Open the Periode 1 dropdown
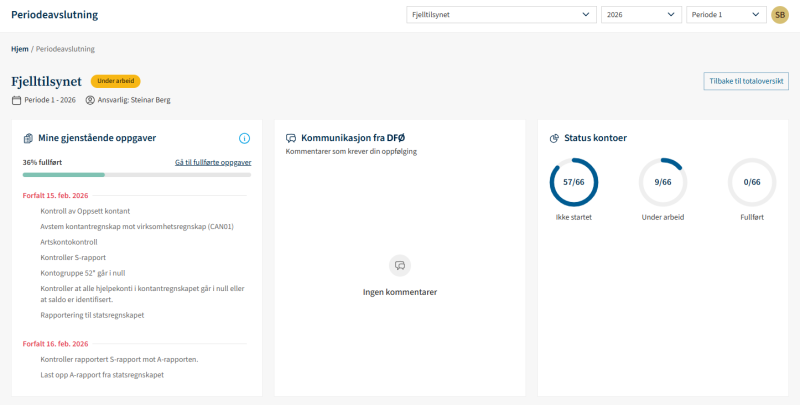Screen dimensions: 800x405 [726, 15]
